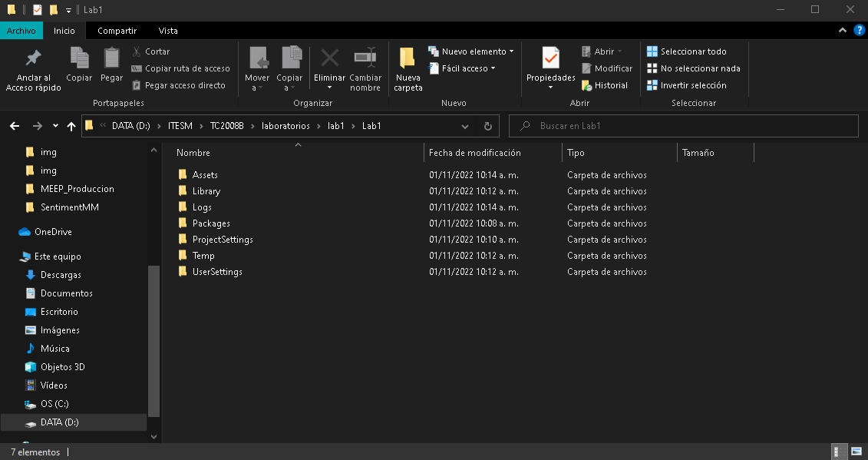Switch to large icons view in status bar
Image resolution: width=868 pixels, height=460 pixels.
[x=856, y=452]
